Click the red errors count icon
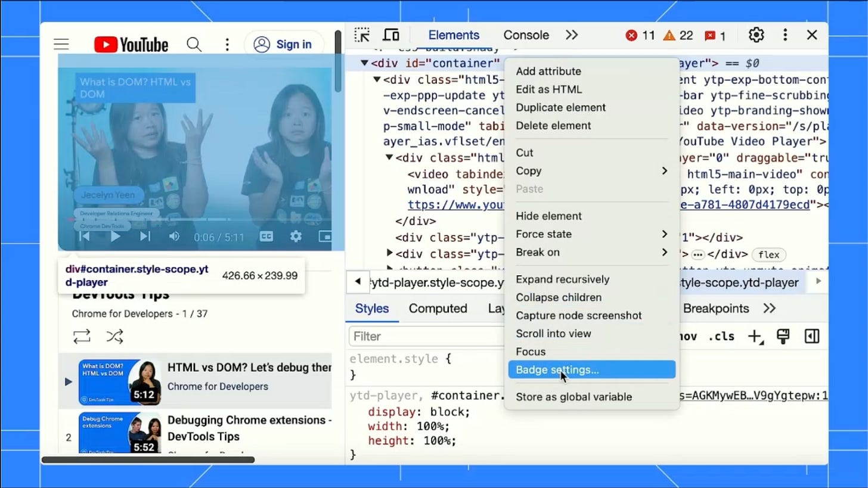The width and height of the screenshot is (868, 488). [631, 36]
